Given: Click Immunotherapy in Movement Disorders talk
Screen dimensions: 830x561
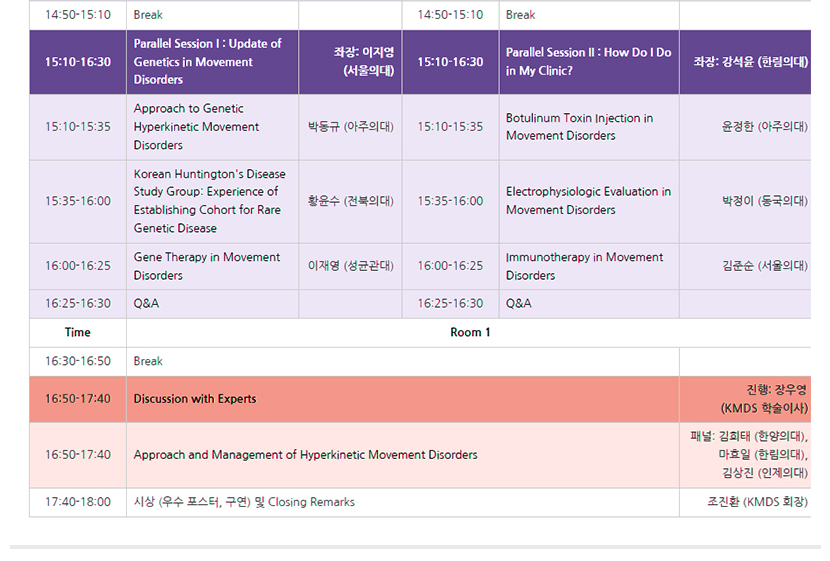Looking at the screenshot, I should click(584, 266).
